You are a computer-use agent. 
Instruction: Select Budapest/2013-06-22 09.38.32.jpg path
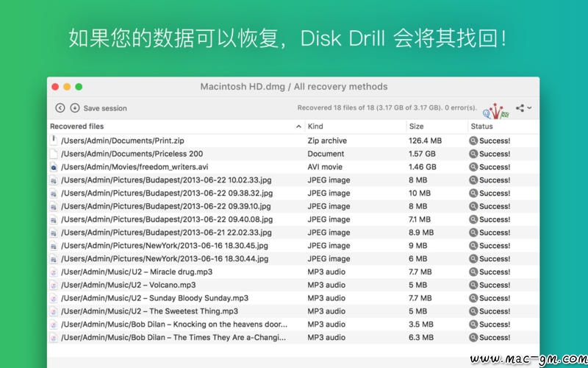pos(167,194)
